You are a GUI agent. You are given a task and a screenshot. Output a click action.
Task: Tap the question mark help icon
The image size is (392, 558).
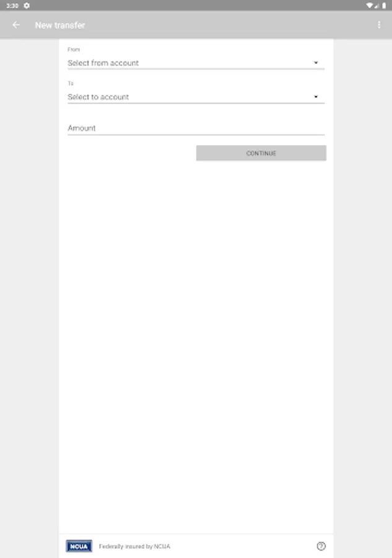tap(321, 546)
